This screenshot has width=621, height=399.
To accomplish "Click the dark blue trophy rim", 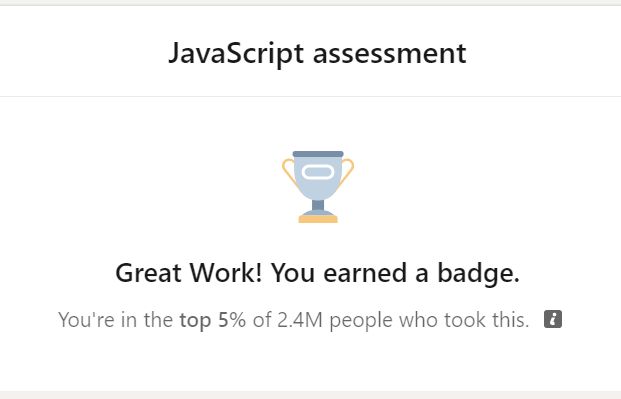I will coord(318,154).
